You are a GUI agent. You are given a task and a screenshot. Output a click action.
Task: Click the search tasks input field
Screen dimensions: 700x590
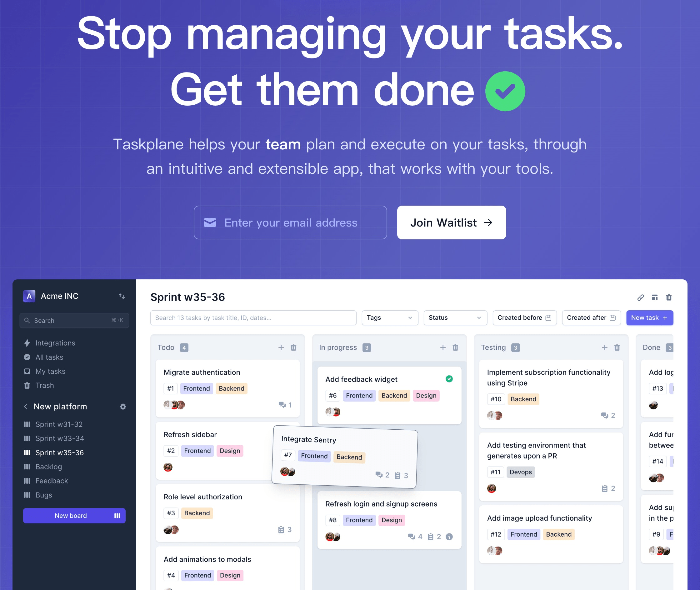click(253, 318)
